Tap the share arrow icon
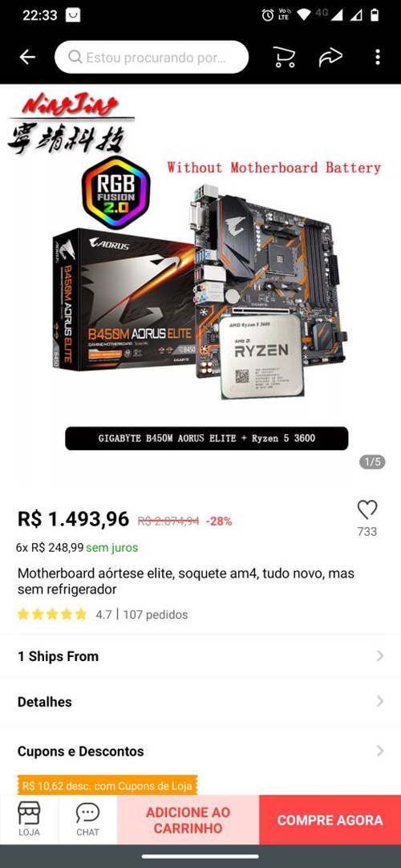The image size is (401, 868). [x=330, y=57]
